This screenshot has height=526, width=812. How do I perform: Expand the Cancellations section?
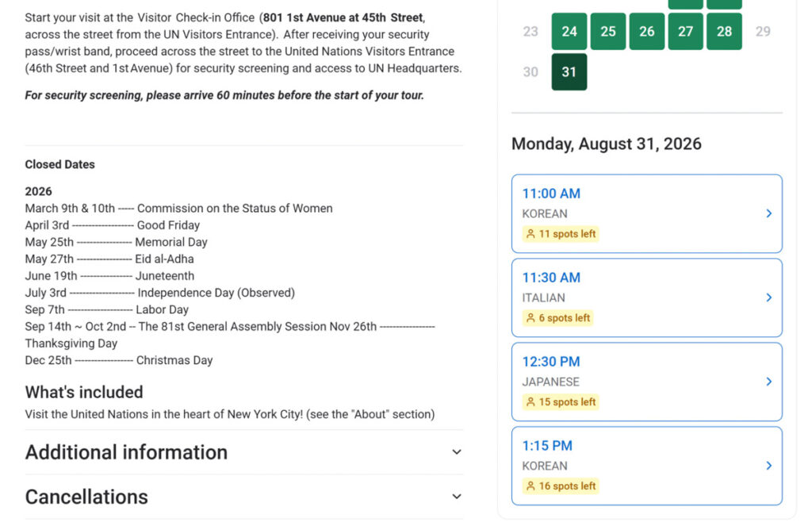[244, 497]
